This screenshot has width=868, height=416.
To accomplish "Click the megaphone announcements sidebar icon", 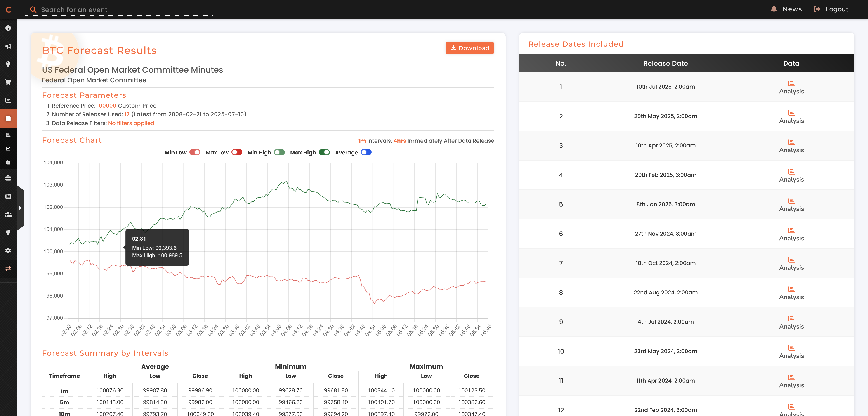I will 8,46.
